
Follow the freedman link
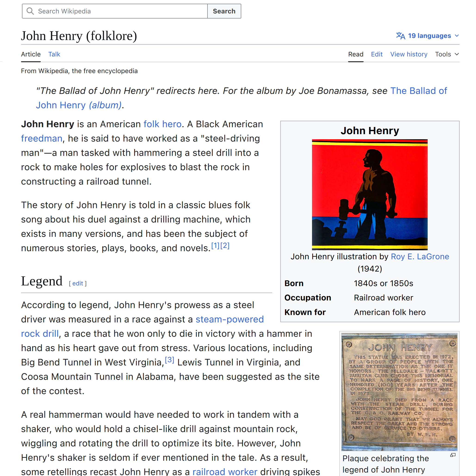click(41, 139)
